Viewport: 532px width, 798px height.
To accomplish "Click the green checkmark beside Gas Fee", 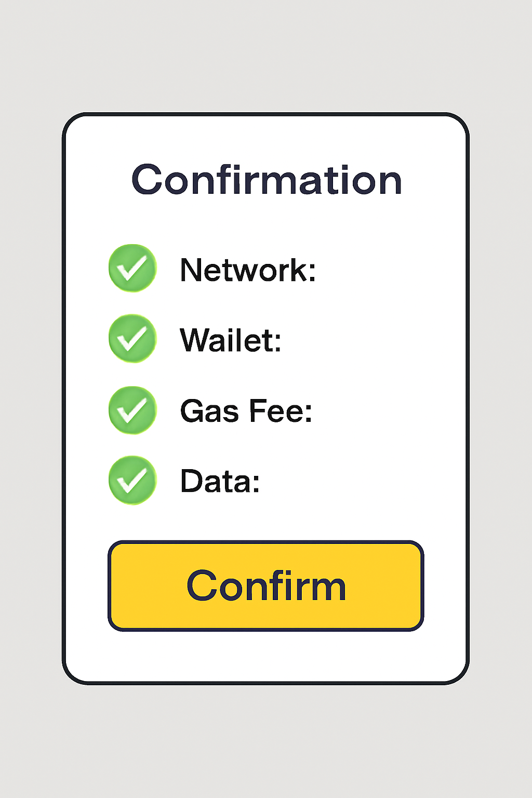I will pyautogui.click(x=132, y=410).
